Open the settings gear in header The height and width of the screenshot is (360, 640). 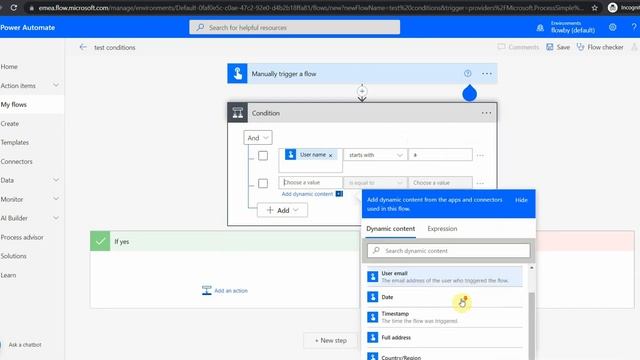click(x=613, y=27)
